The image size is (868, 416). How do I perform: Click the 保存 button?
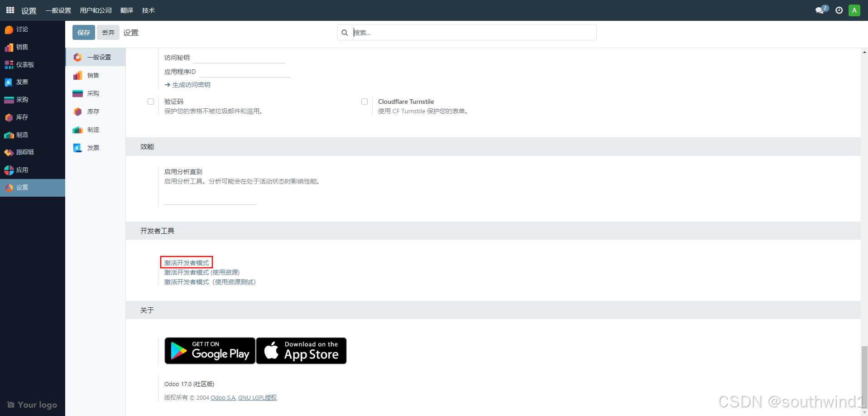[x=84, y=33]
